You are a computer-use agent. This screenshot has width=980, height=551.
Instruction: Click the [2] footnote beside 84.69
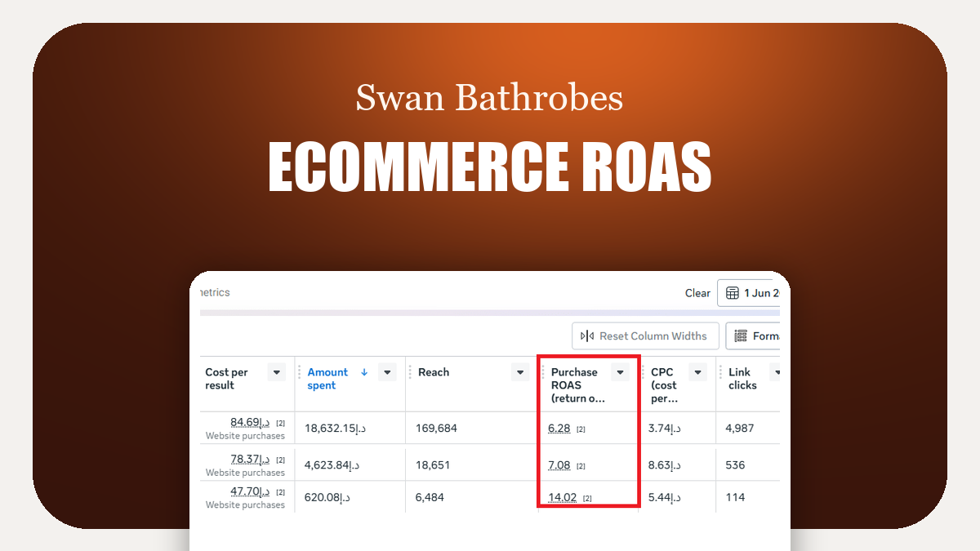(280, 423)
